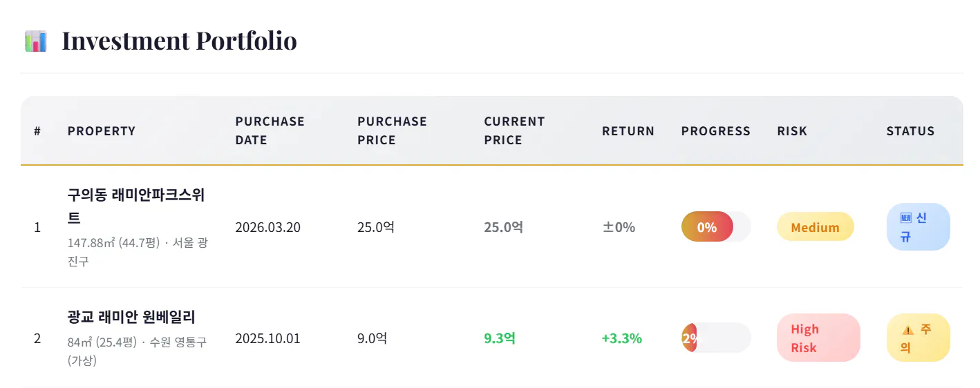Click the Status column header

(910, 131)
